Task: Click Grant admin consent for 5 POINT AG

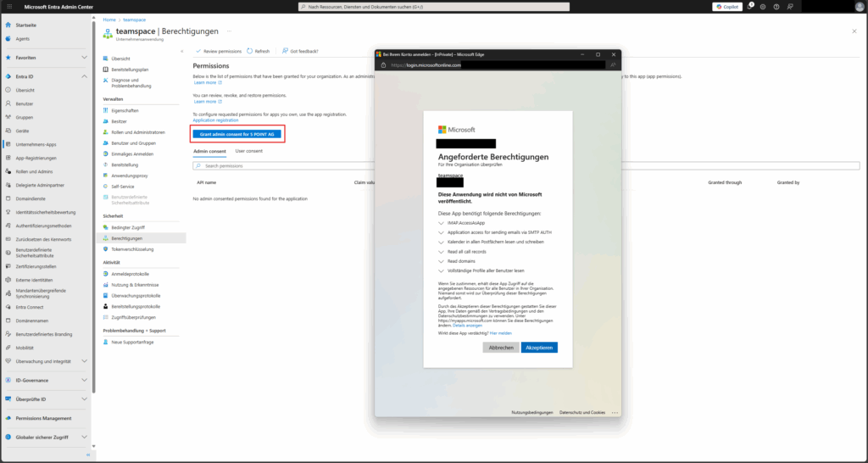Action: [237, 134]
